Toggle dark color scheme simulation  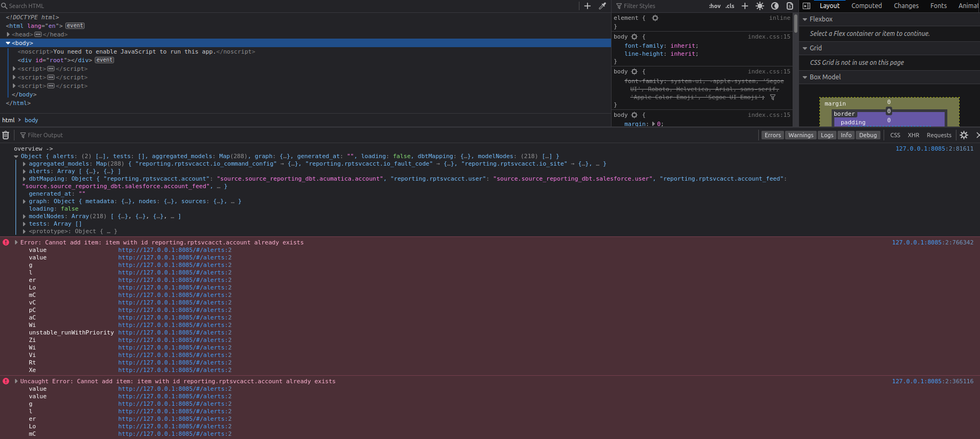[775, 6]
